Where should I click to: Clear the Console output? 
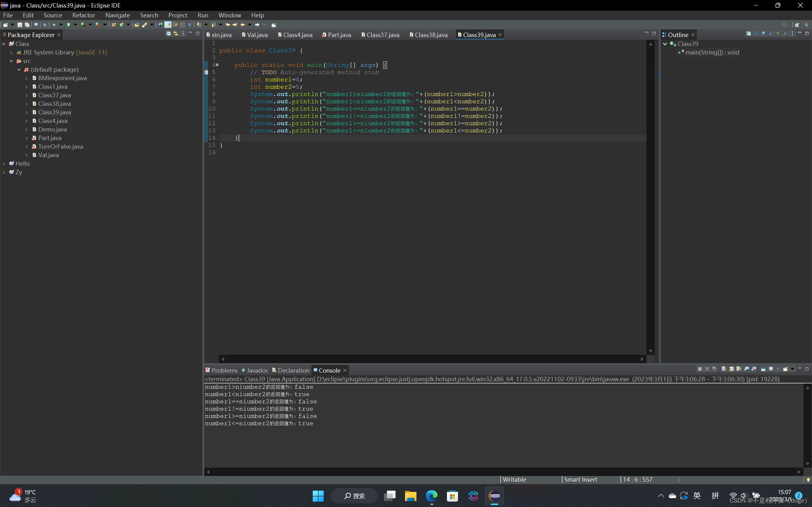coord(724,369)
